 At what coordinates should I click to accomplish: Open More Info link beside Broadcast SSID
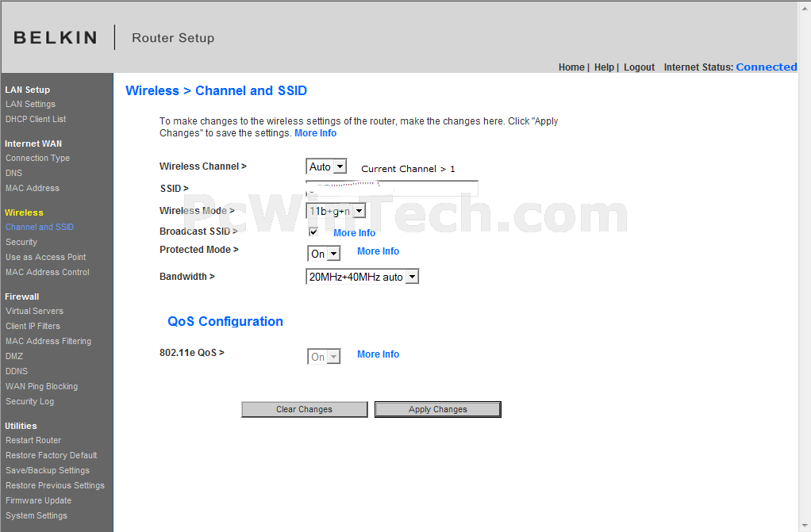point(354,233)
